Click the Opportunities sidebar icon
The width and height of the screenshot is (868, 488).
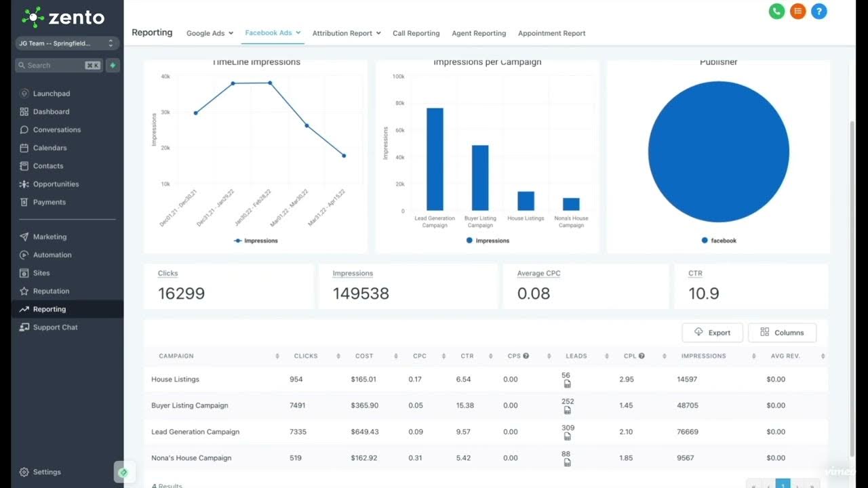click(x=24, y=184)
